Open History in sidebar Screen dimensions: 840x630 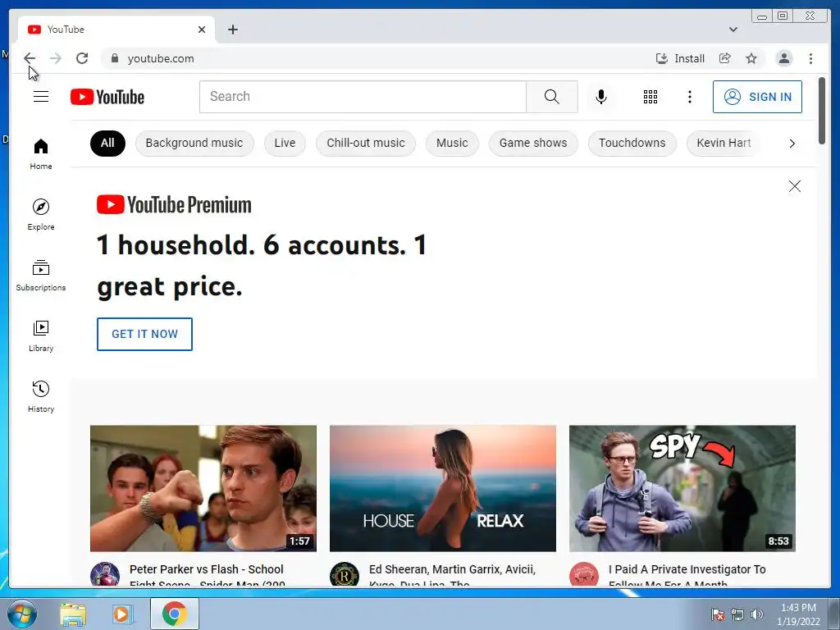click(41, 396)
